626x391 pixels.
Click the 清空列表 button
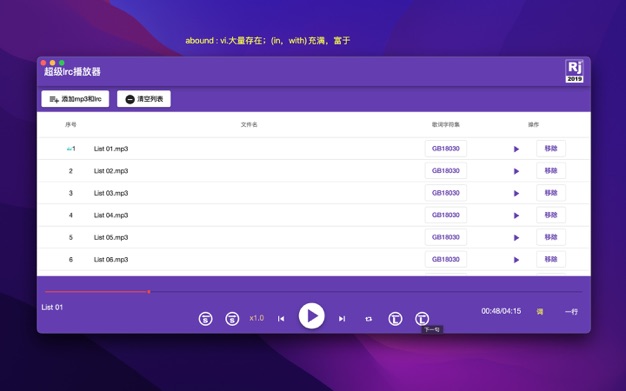click(x=144, y=99)
